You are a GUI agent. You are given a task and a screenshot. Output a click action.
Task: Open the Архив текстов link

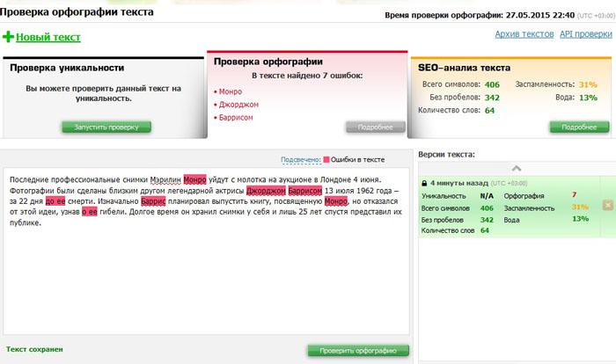[x=524, y=34]
